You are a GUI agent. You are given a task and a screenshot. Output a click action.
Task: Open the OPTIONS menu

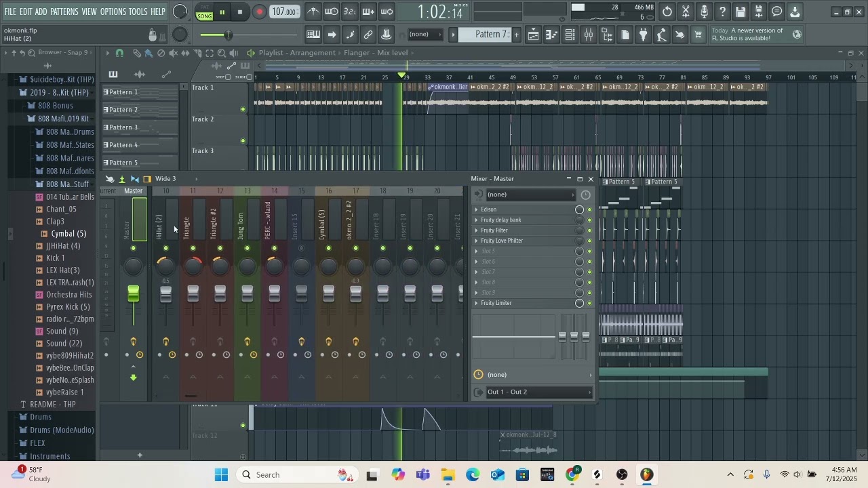point(113,12)
